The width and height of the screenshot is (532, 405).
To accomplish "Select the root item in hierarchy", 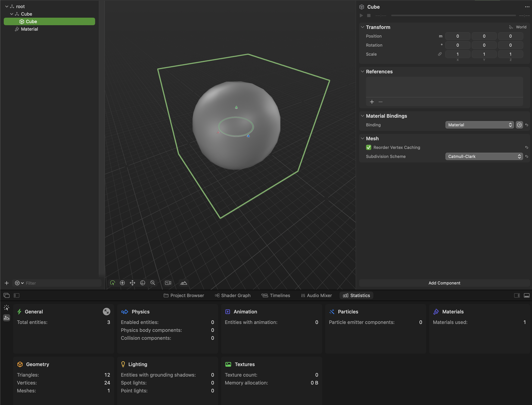I will (20, 7).
